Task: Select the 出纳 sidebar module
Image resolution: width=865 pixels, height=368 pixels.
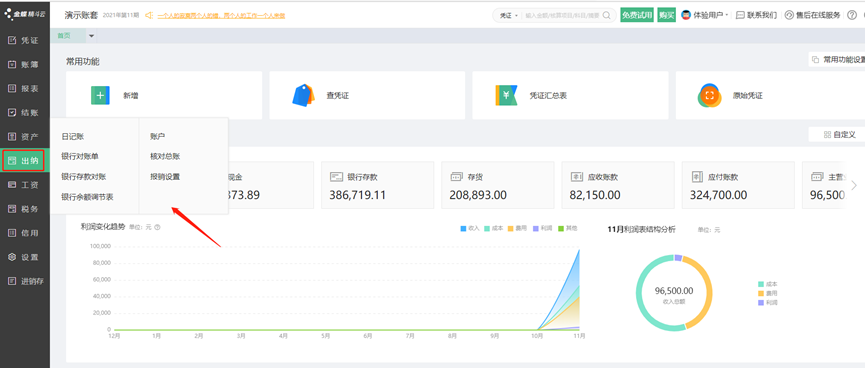Action: pyautogui.click(x=24, y=161)
